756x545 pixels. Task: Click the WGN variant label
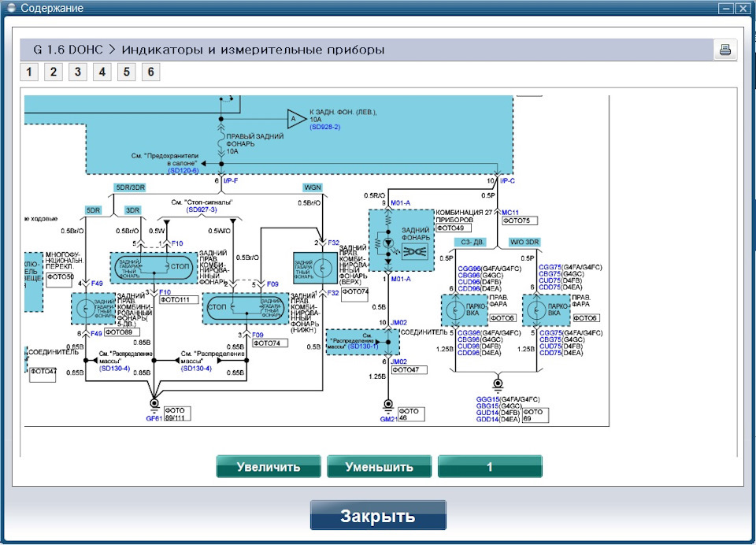[x=313, y=187]
